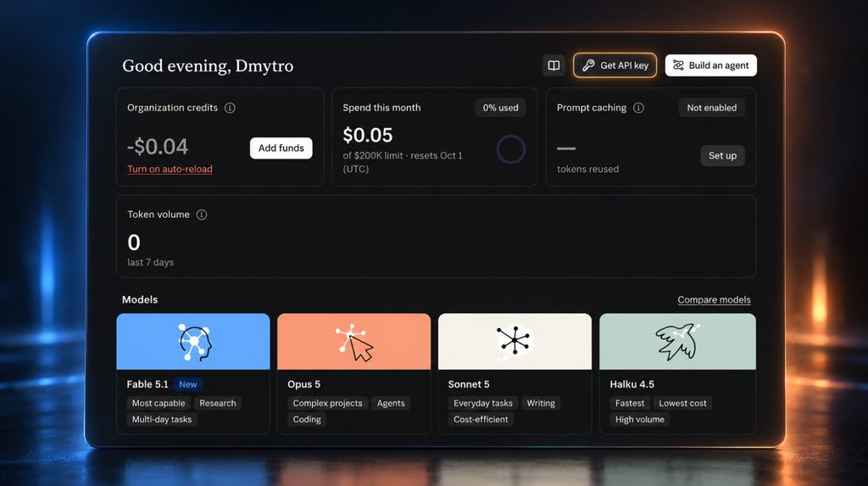Click the Writing tag

[x=541, y=403]
